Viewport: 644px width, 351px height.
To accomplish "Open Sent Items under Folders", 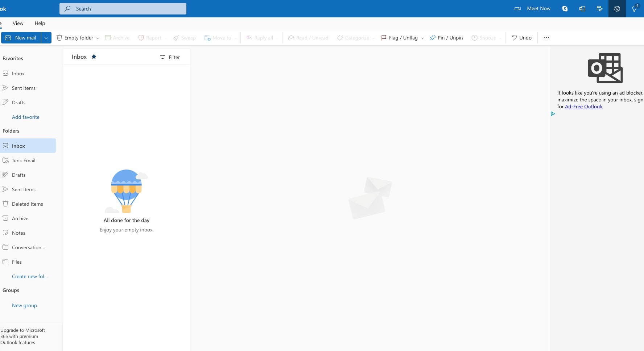I will tap(28, 189).
